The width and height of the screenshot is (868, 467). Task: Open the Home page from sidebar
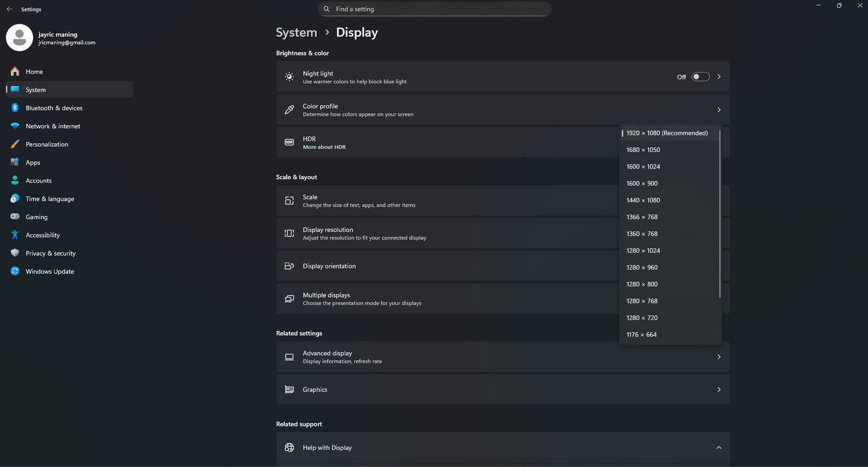(34, 72)
